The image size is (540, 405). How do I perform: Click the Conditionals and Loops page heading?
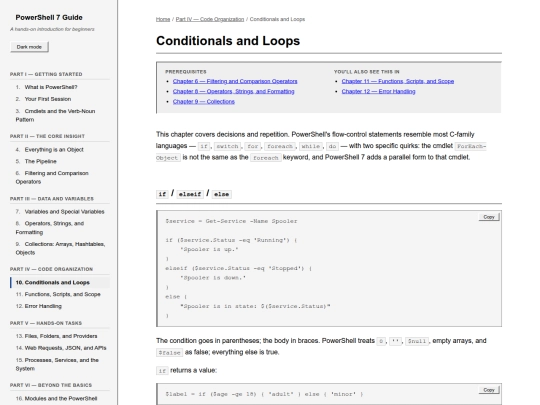(x=228, y=41)
